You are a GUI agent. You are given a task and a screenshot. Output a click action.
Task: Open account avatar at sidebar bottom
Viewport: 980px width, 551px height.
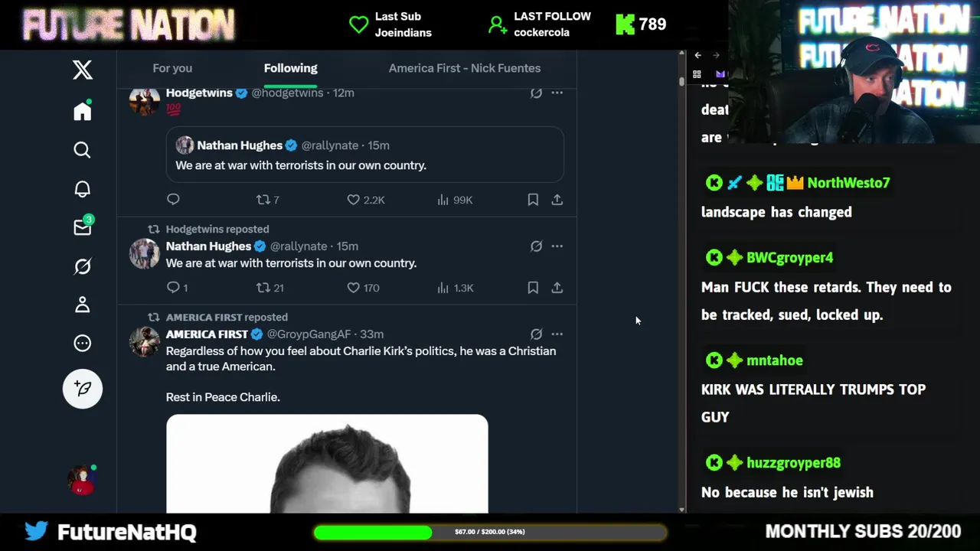(83, 480)
